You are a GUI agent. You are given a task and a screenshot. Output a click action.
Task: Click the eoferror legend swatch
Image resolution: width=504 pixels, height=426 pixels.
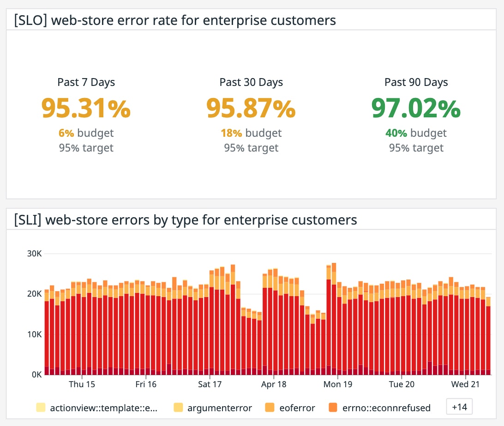point(270,408)
